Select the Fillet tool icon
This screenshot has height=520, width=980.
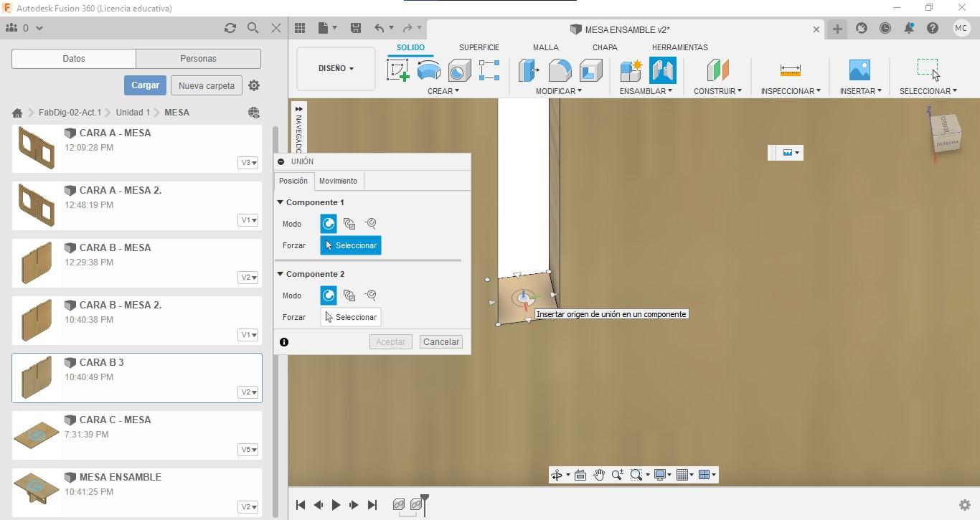[560, 70]
